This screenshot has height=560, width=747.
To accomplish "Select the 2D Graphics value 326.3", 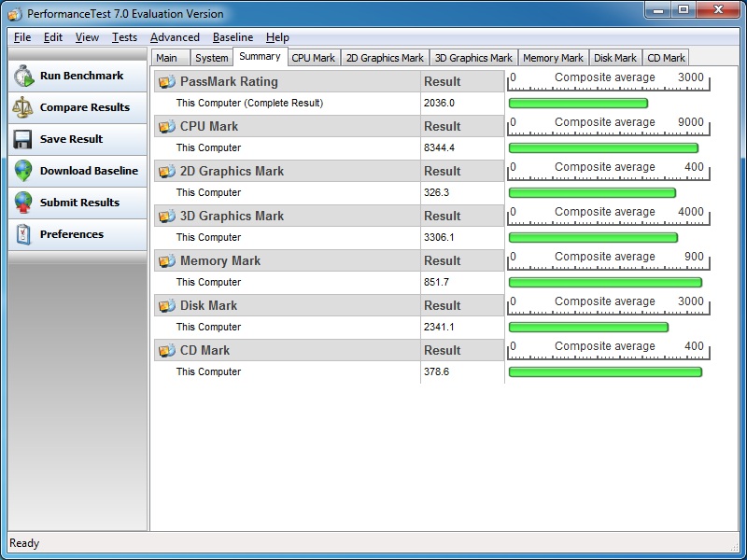I will (436, 192).
